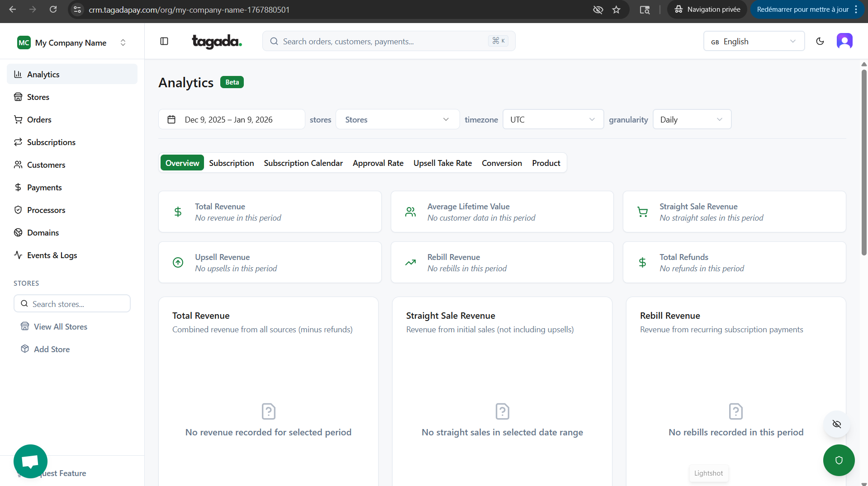Expand the Stores filter dropdown
The width and height of the screenshot is (868, 486).
point(397,120)
